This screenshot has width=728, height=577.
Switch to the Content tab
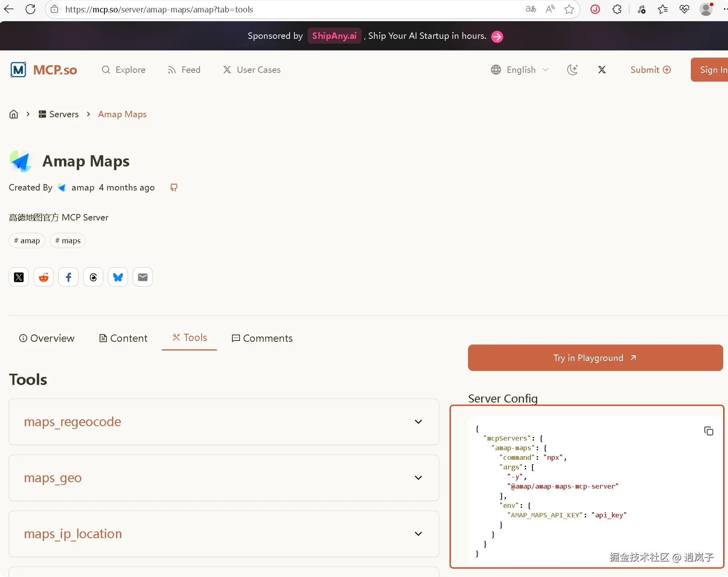[x=123, y=338]
